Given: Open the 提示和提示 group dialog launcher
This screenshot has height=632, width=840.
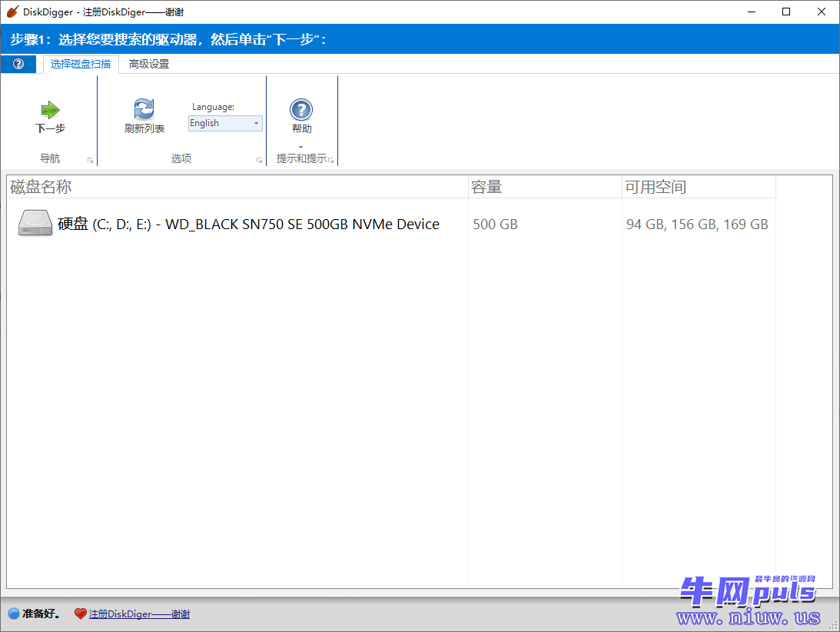Looking at the screenshot, I should pos(331,160).
